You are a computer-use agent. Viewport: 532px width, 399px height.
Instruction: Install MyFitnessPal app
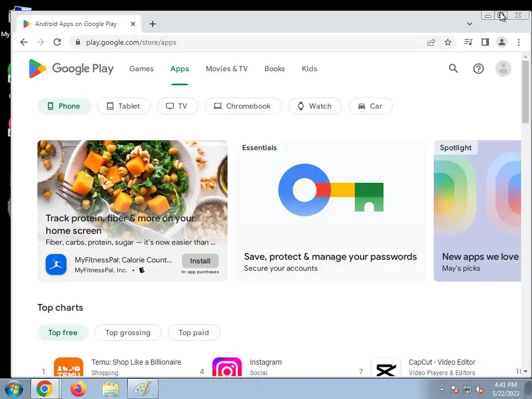pyautogui.click(x=200, y=261)
